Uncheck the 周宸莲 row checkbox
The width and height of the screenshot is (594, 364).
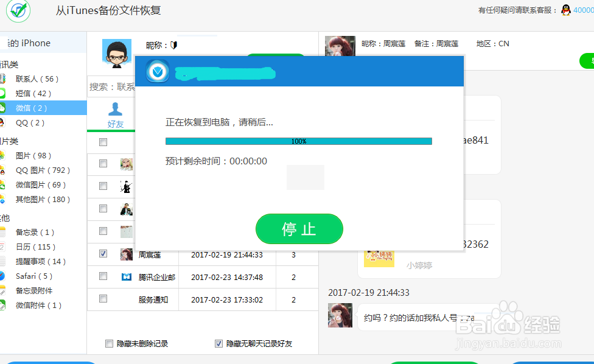tap(103, 254)
